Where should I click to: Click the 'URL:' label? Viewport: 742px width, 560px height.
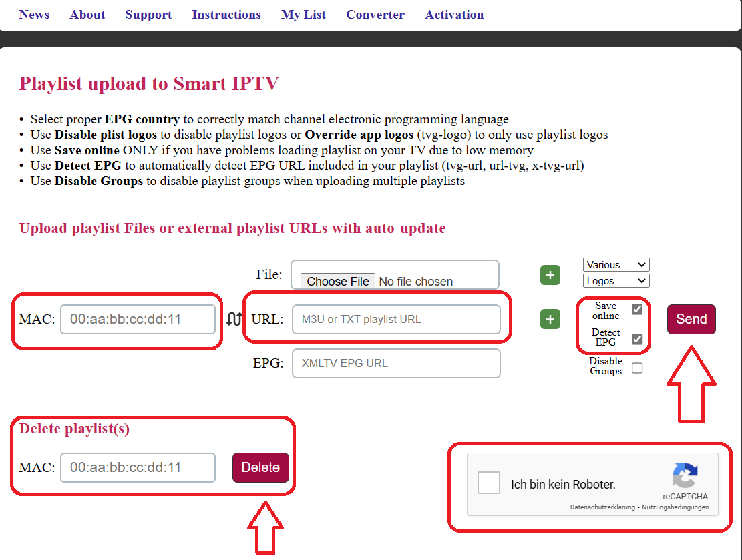click(x=267, y=319)
